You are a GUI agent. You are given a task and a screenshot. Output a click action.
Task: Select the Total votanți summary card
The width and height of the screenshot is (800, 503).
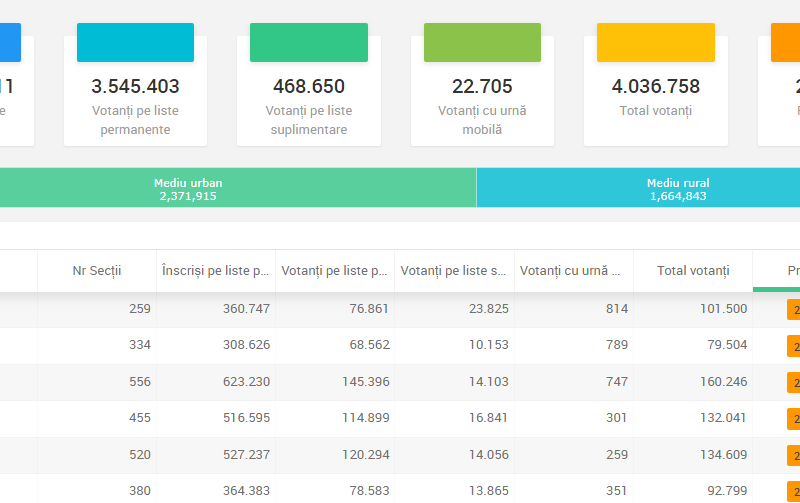655,98
